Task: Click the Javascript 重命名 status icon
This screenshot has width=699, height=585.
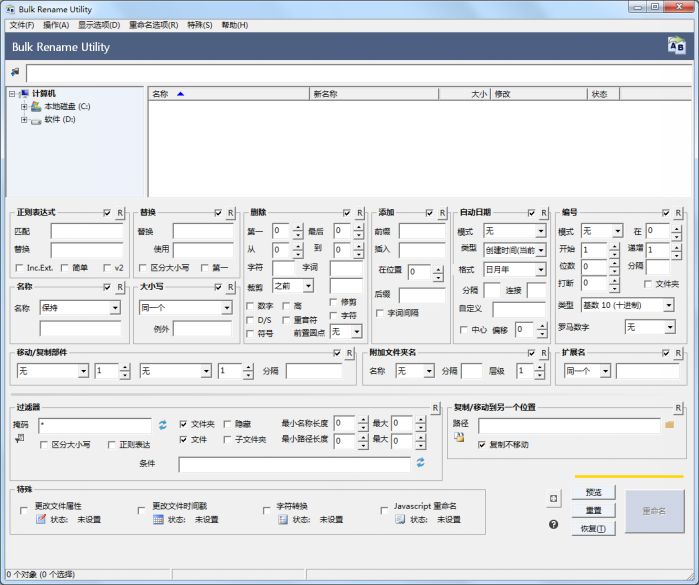Action: click(400, 520)
